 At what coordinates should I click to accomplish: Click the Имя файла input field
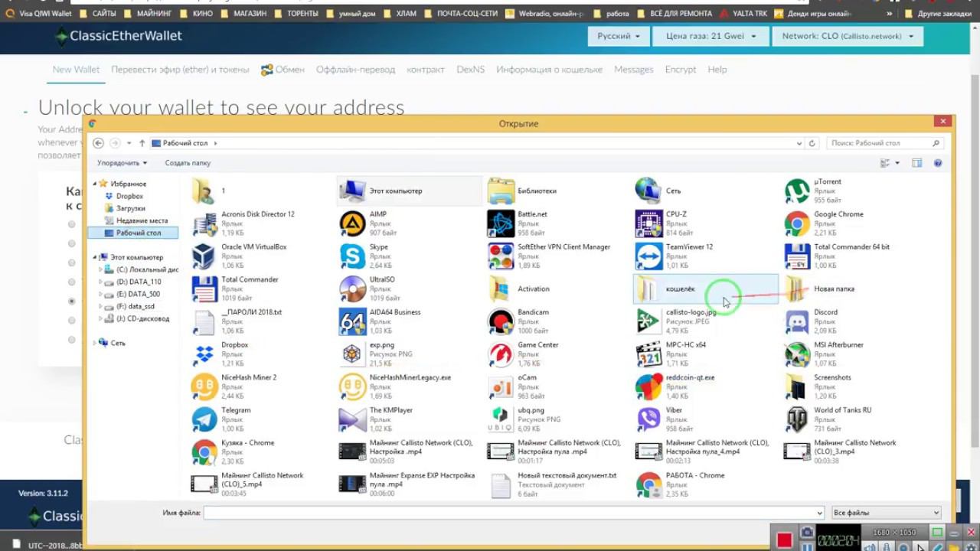click(514, 513)
